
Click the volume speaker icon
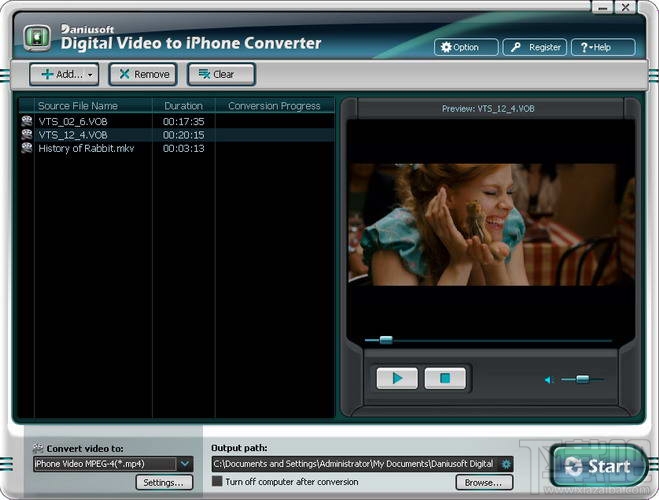548,380
